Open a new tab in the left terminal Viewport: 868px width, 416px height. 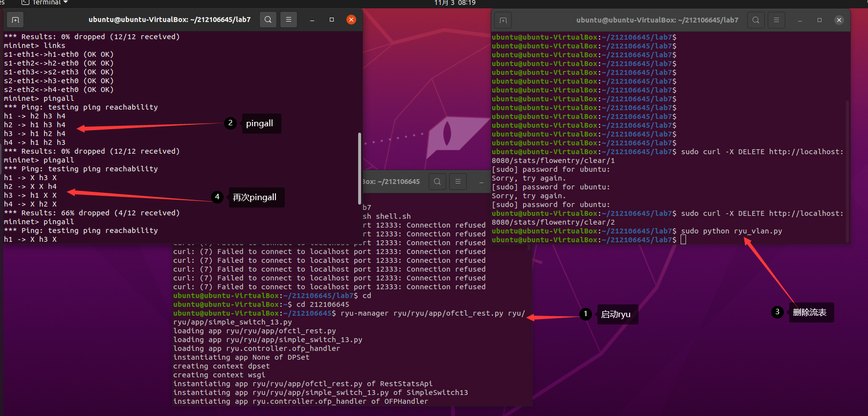click(x=15, y=20)
